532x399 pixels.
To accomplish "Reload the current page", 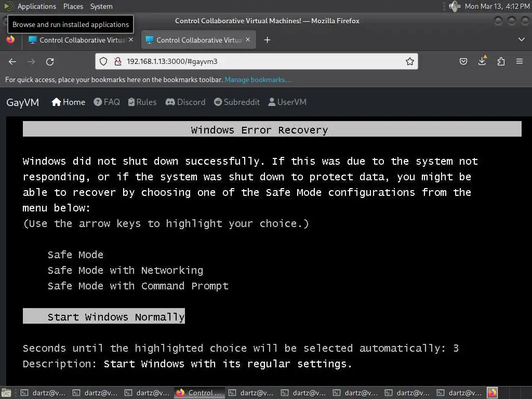I will pyautogui.click(x=50, y=61).
